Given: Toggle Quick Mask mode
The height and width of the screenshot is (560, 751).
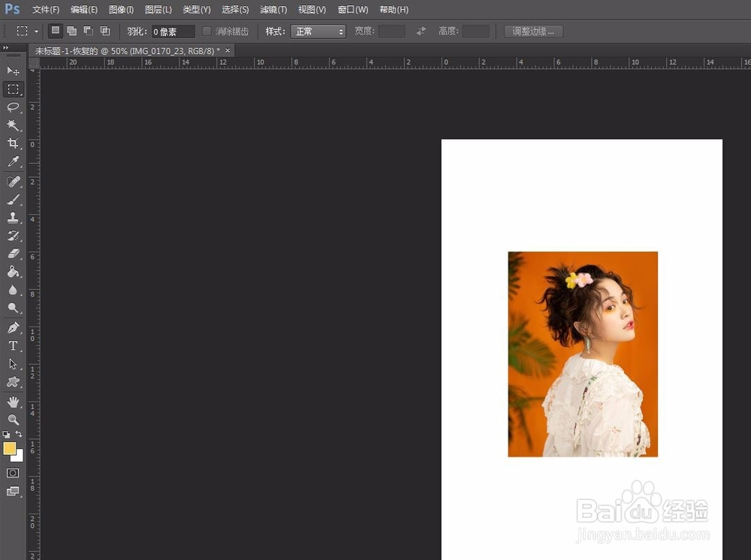Looking at the screenshot, I should point(13,473).
